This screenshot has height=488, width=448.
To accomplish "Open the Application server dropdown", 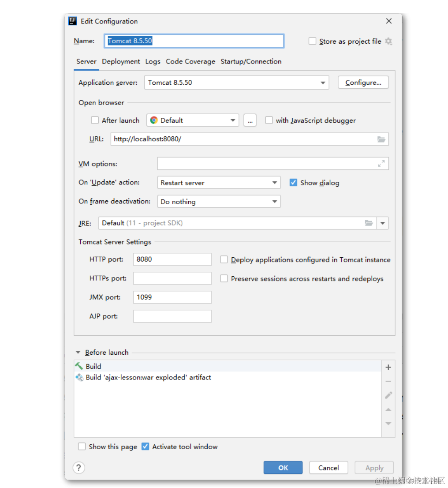I will click(236, 83).
